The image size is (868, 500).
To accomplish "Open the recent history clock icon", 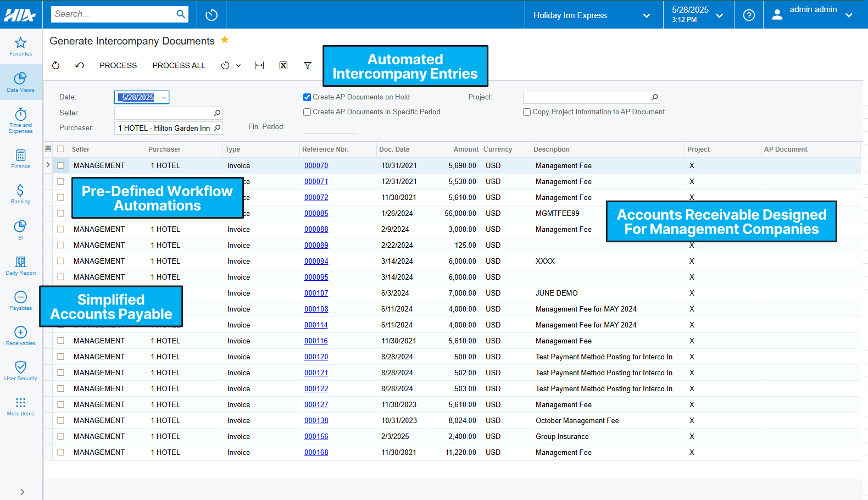I will coord(212,15).
